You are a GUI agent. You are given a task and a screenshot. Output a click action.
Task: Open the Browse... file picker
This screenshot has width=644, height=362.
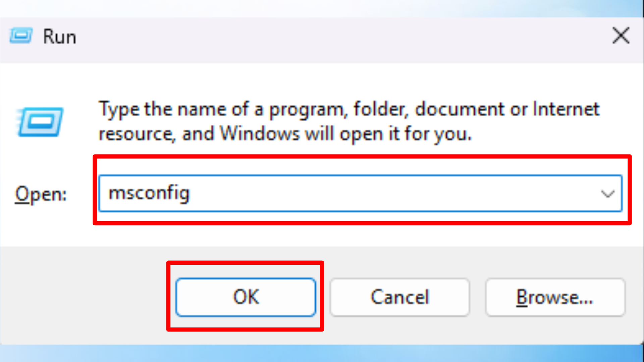[x=555, y=297]
